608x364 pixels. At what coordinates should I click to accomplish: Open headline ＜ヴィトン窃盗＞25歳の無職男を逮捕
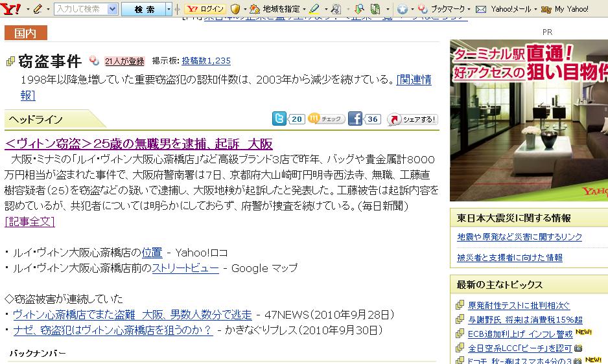[x=139, y=144]
